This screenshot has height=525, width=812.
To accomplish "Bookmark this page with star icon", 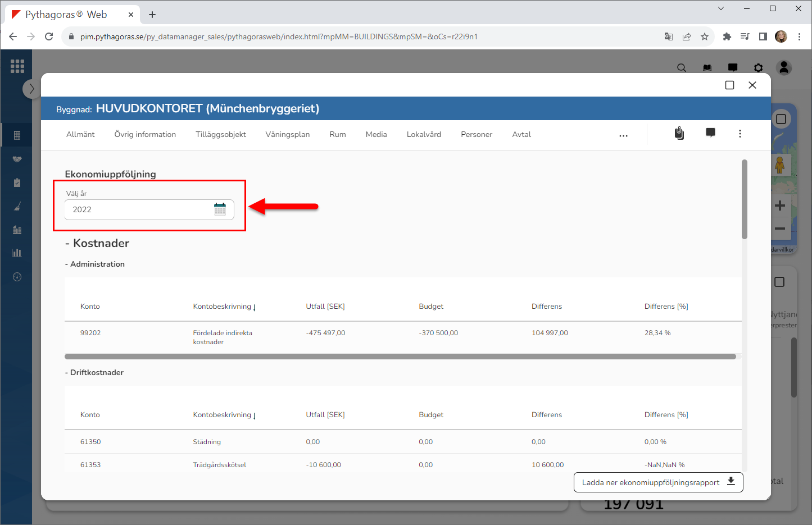I will tap(704, 36).
